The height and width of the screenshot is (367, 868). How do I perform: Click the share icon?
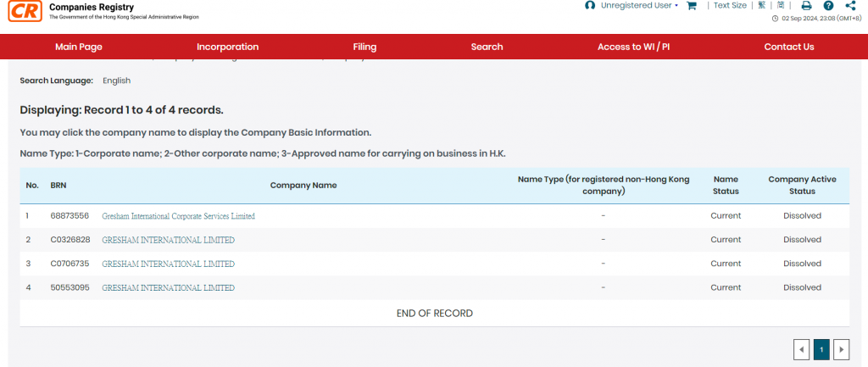pyautogui.click(x=851, y=6)
